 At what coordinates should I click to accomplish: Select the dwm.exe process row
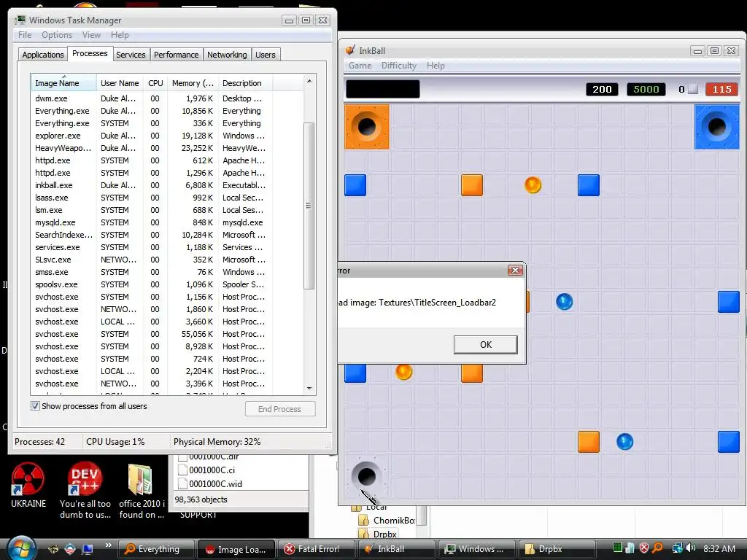(167, 98)
